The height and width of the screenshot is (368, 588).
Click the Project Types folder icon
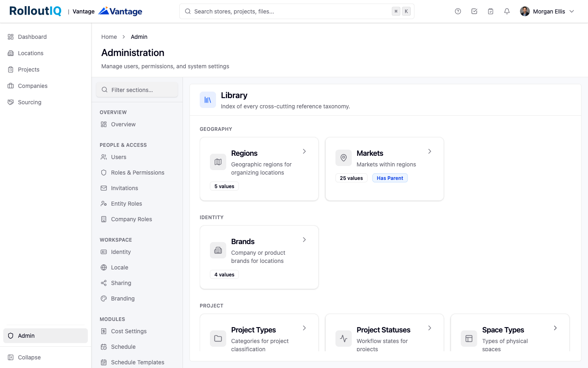pos(218,339)
